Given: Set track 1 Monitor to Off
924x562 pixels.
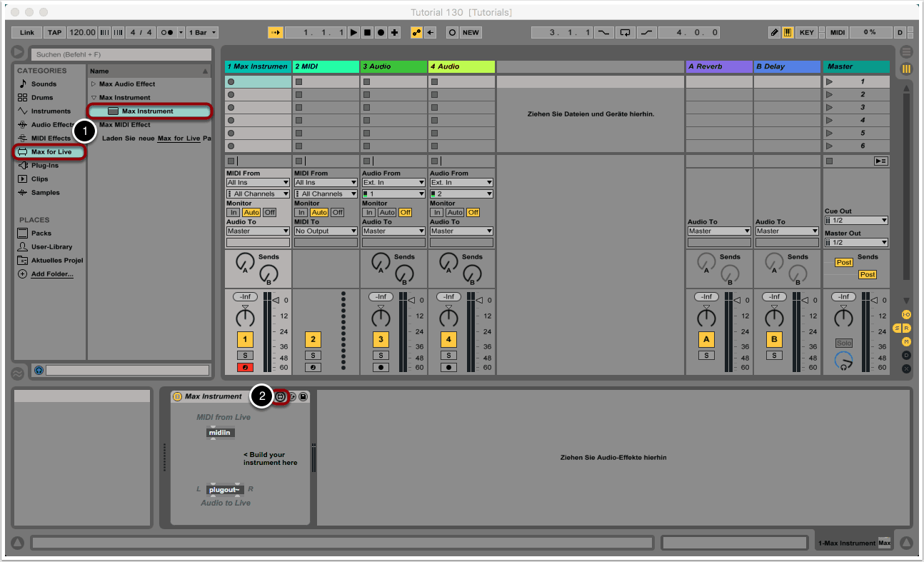Looking at the screenshot, I should coord(269,212).
